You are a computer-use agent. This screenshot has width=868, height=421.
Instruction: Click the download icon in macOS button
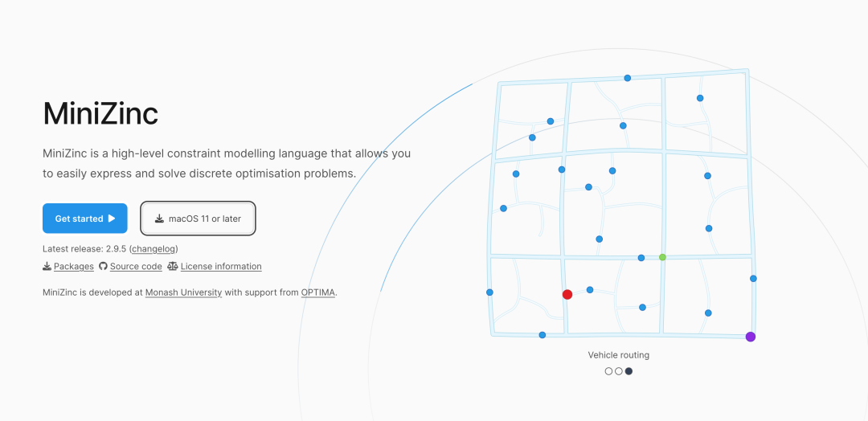[160, 219]
